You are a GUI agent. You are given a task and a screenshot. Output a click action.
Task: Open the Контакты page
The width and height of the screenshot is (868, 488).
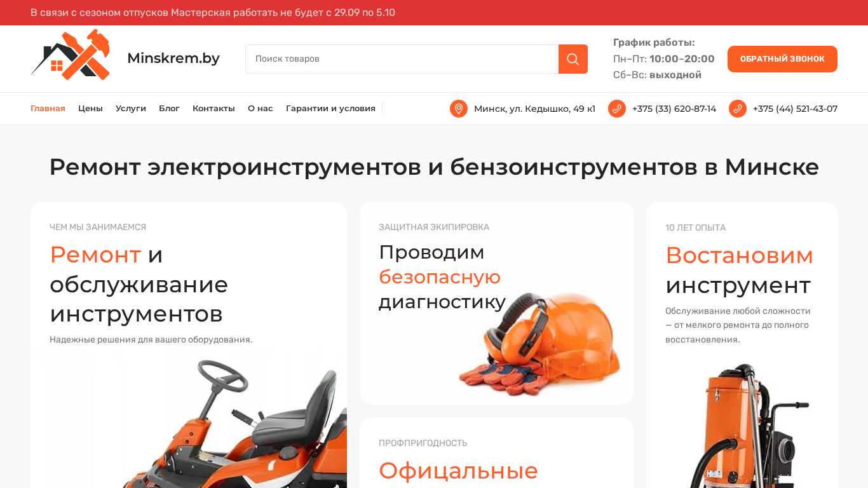click(214, 109)
